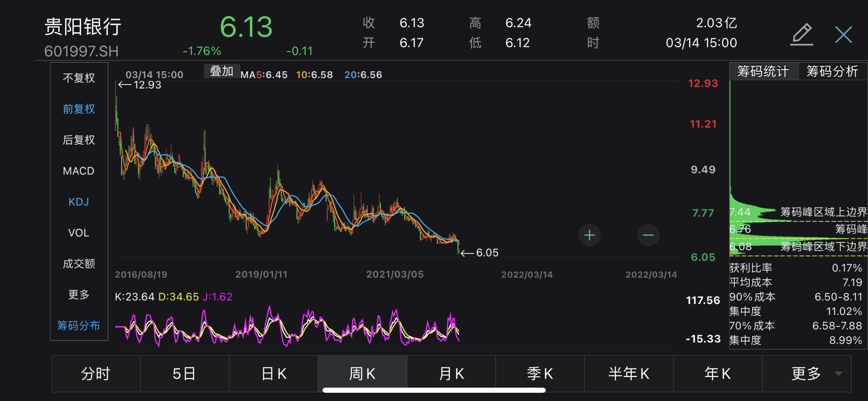Click the 12.93 high price marker
This screenshot has height=401, width=868.
(x=140, y=85)
